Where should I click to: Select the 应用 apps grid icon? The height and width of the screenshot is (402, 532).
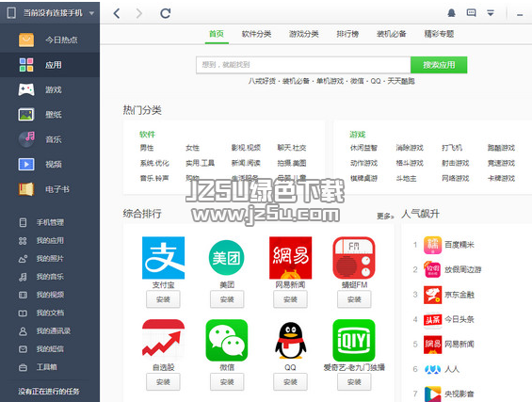26,65
